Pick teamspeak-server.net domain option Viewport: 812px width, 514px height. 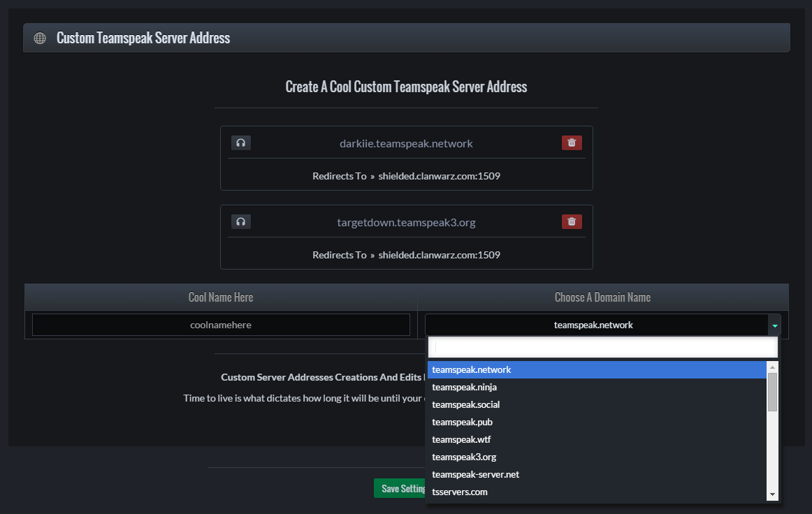click(x=597, y=475)
